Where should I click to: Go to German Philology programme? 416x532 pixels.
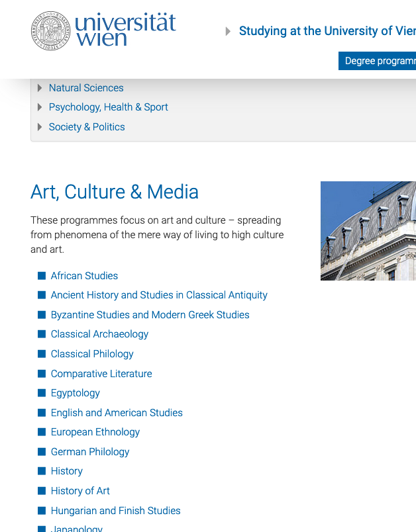pos(90,451)
